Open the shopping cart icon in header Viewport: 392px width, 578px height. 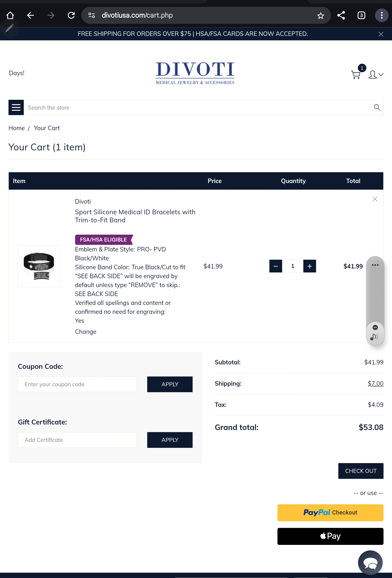(356, 74)
